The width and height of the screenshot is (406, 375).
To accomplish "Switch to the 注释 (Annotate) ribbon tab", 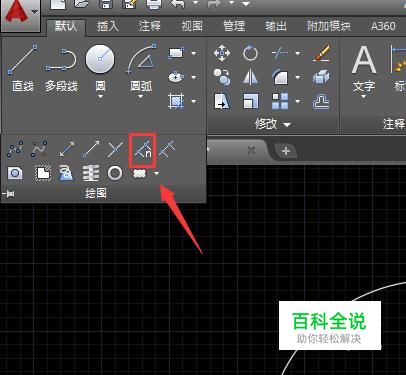I will pyautogui.click(x=150, y=26).
